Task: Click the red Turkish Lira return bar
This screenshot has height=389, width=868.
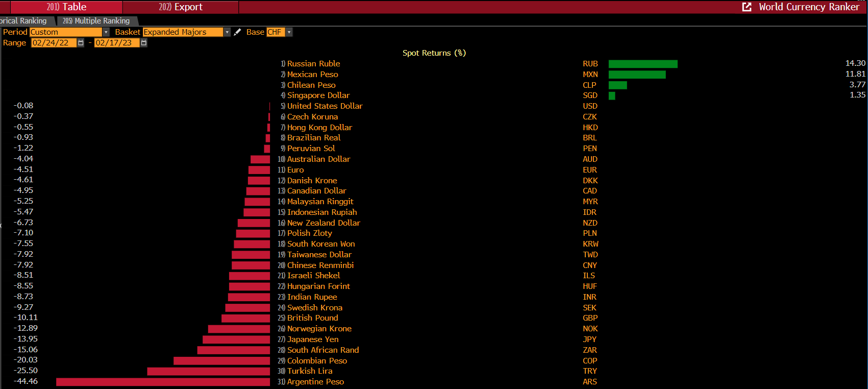Action: [208, 371]
